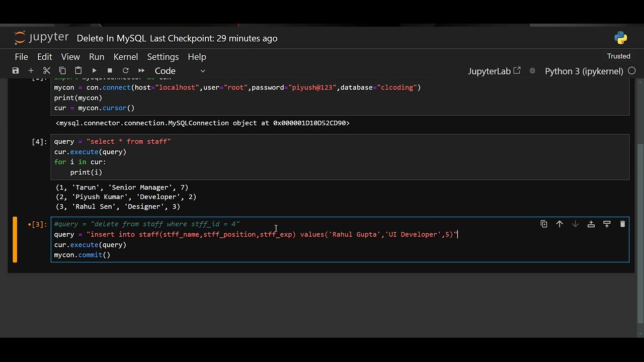Click the print(i) line in cell 4
The height and width of the screenshot is (362, 644).
(x=86, y=172)
